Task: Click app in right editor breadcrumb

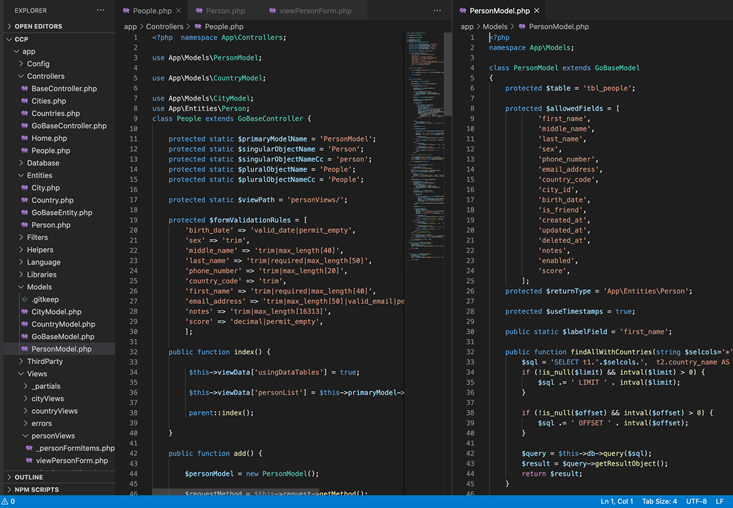Action: point(467,27)
